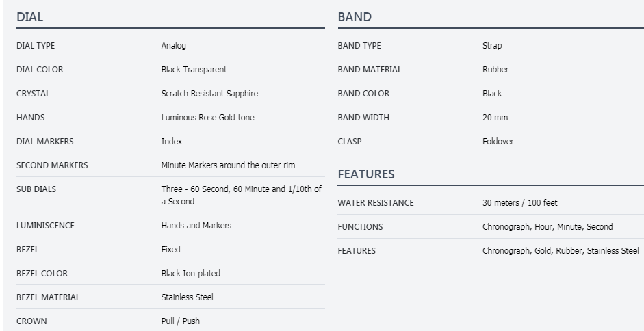Select the DIAL TYPE label
Viewport: 644px width, 331px height.
[x=36, y=46]
